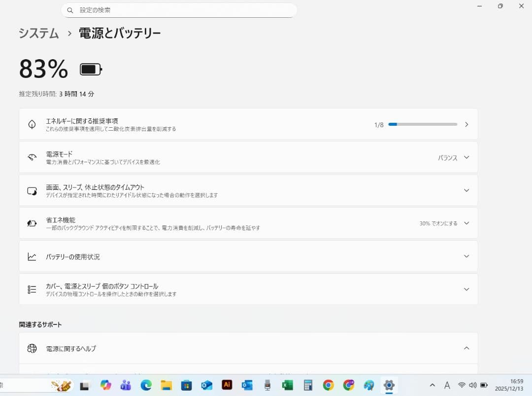
Task: Launch Adobe Illustrator from the taskbar
Action: pos(227,386)
